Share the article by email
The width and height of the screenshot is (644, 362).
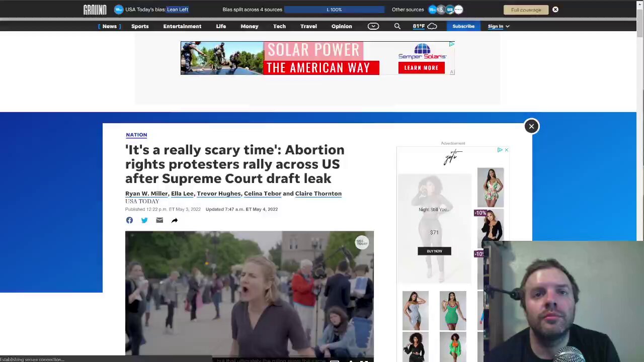pyautogui.click(x=159, y=220)
